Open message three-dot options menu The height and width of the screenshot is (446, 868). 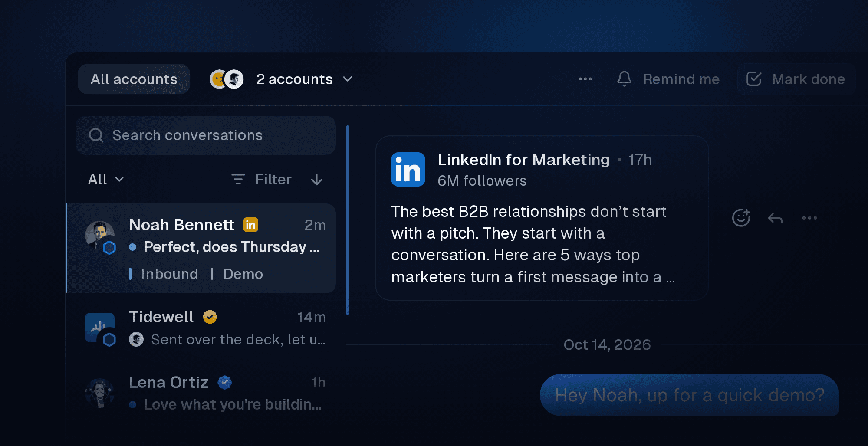(809, 218)
